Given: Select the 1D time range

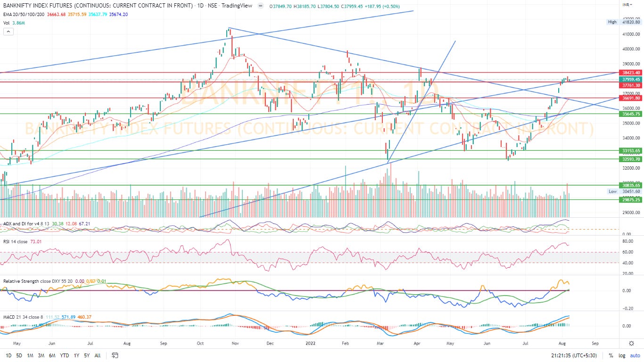Looking at the screenshot, I should (x=8, y=355).
